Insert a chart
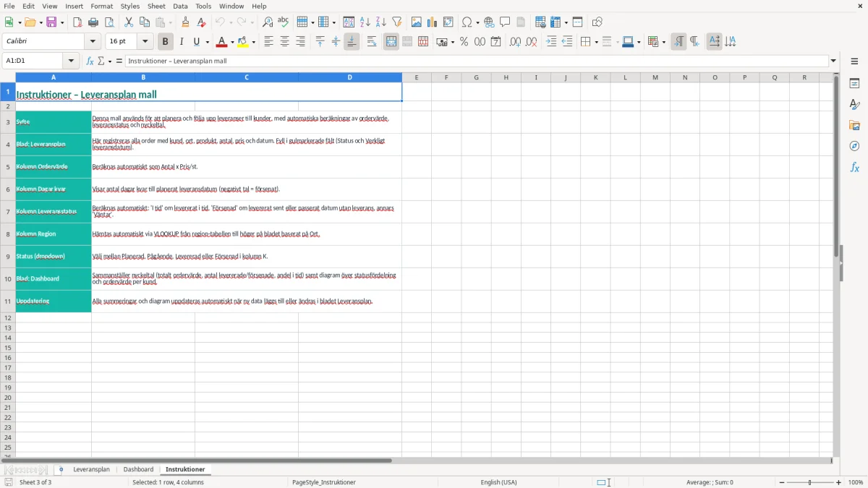 coord(433,22)
